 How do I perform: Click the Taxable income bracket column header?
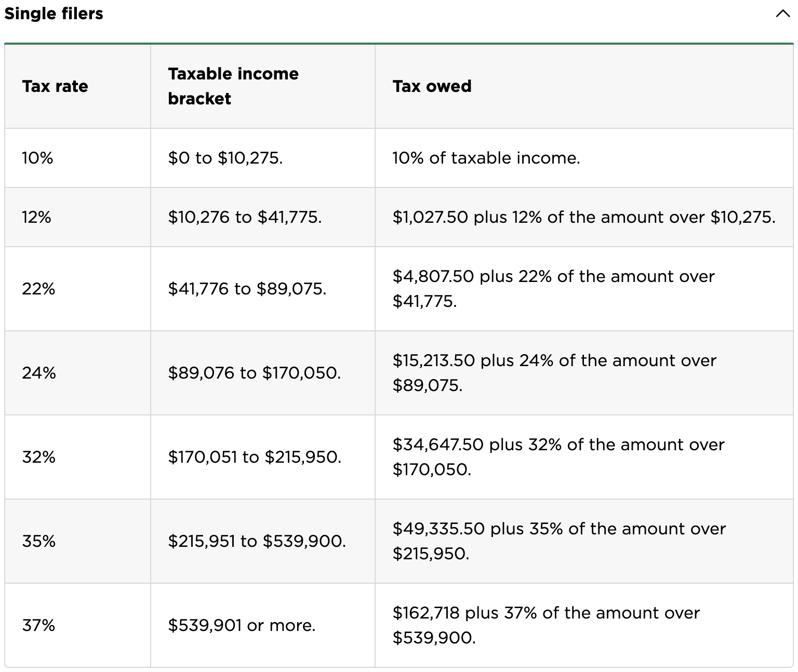(x=233, y=86)
